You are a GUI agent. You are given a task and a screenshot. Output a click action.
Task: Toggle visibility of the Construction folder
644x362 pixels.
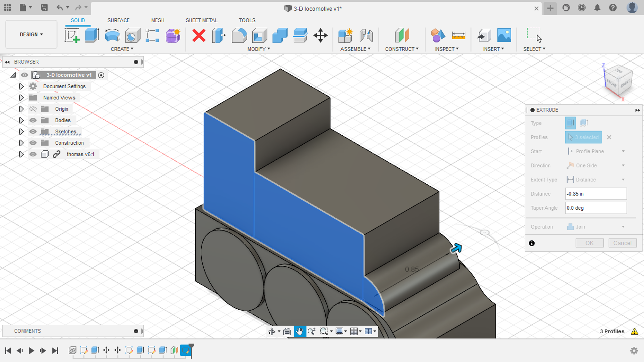click(33, 143)
